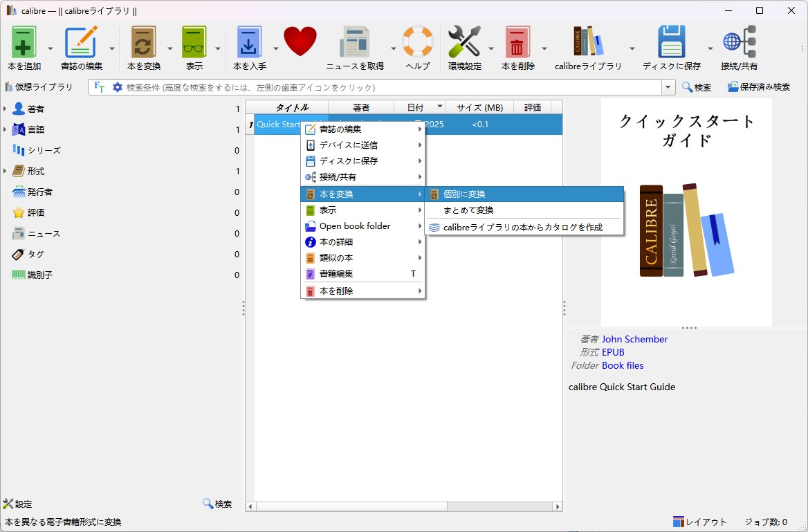This screenshot has width=808, height=532.
Task: Click the red heart donate icon
Action: click(300, 42)
